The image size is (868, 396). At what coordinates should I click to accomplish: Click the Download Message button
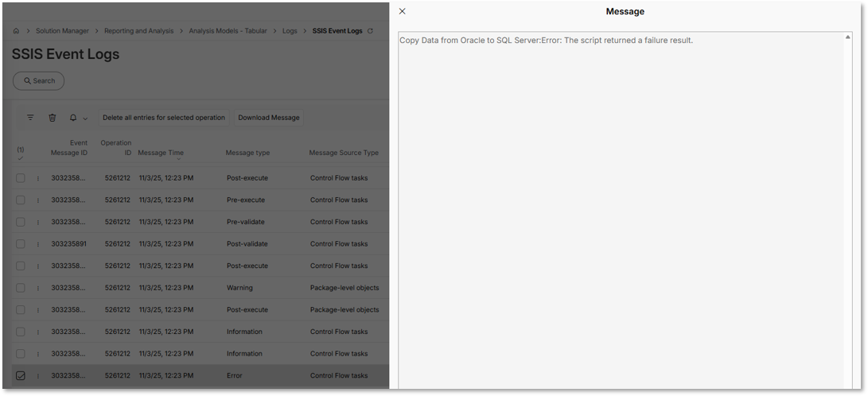tap(268, 117)
